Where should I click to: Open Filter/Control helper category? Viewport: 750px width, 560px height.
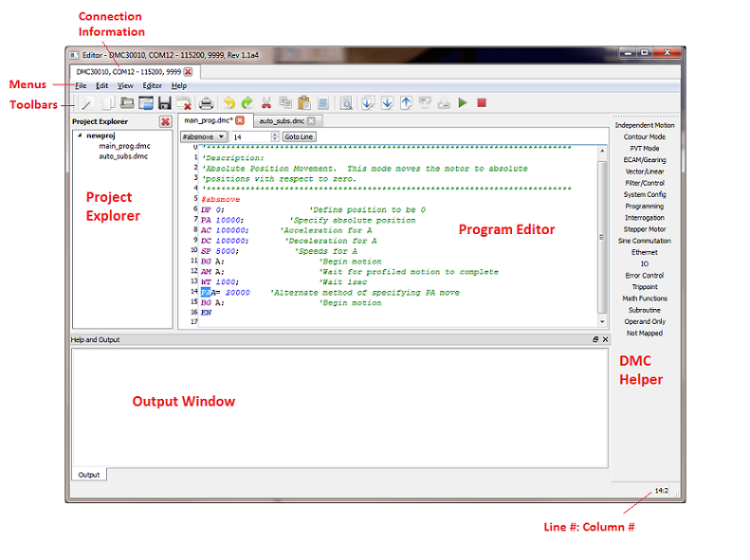(x=645, y=183)
